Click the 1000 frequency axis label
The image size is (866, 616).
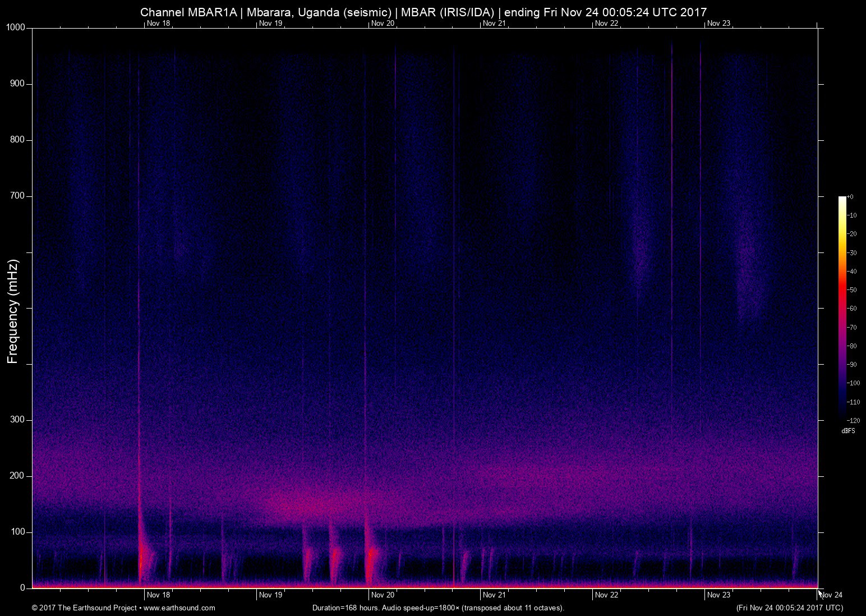(16, 27)
